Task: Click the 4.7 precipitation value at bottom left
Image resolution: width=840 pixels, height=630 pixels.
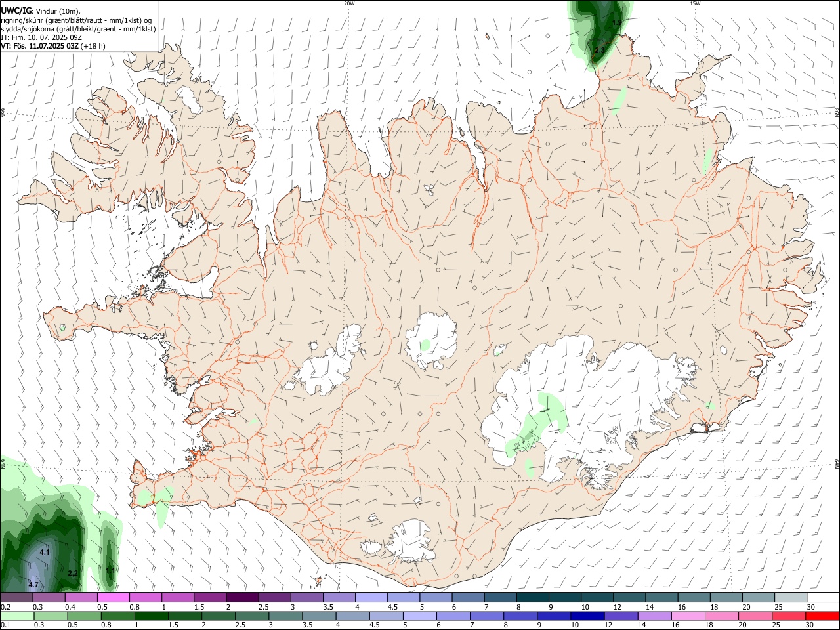Action: (33, 585)
